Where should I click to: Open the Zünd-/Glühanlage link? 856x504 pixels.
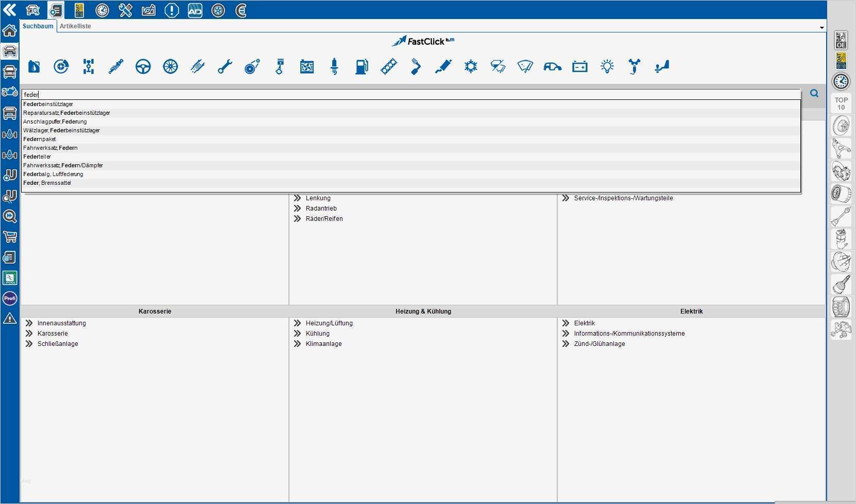point(600,344)
